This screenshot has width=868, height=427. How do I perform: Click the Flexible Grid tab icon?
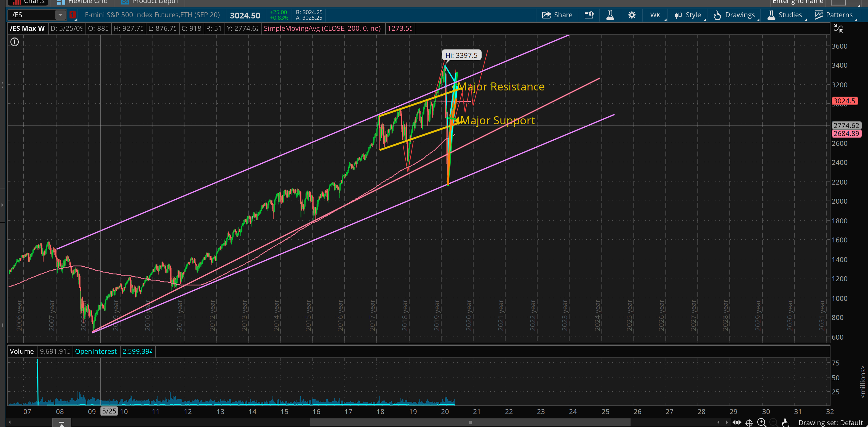pyautogui.click(x=61, y=2)
